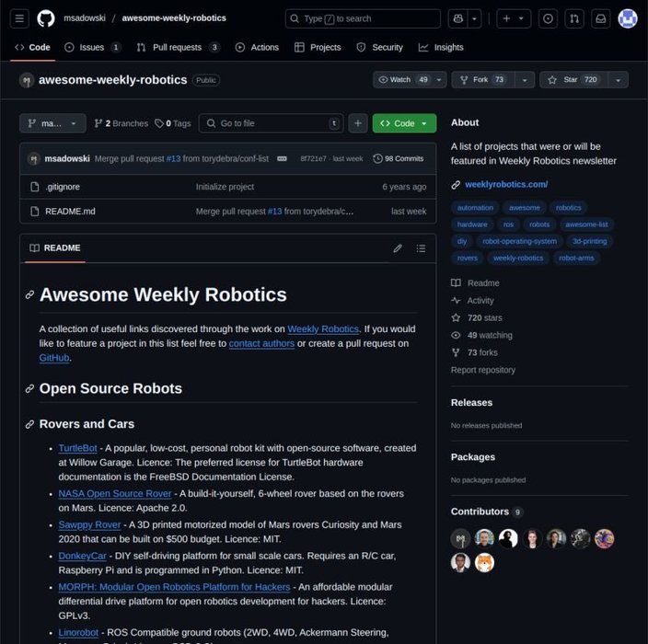The image size is (648, 644).
Task: Select the 3d-printing topic tag
Action: tap(589, 241)
